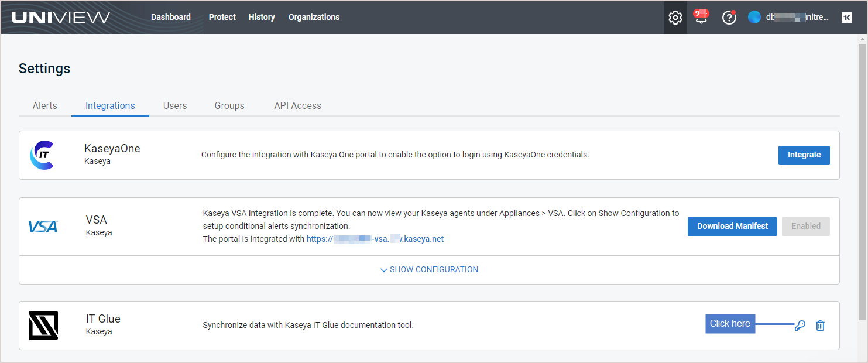Open the Organizations menu
The image size is (868, 363).
coord(314,17)
